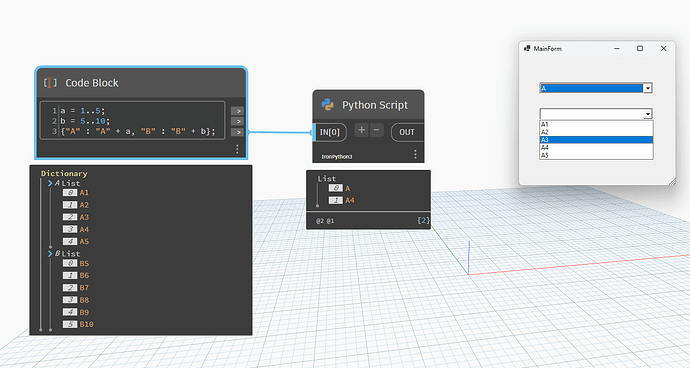This screenshot has height=368, width=690.
Task: Click code line 2 'b = 5..10;'
Action: (85, 121)
